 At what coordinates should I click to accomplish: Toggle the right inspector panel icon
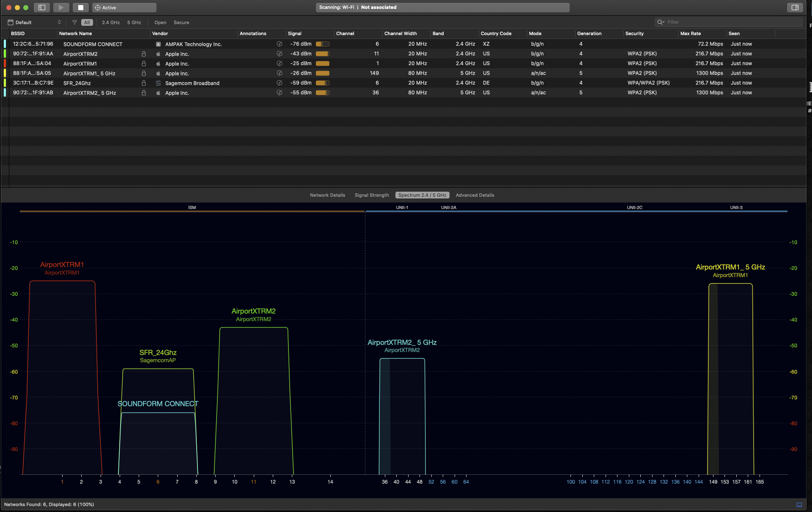pyautogui.click(x=795, y=8)
